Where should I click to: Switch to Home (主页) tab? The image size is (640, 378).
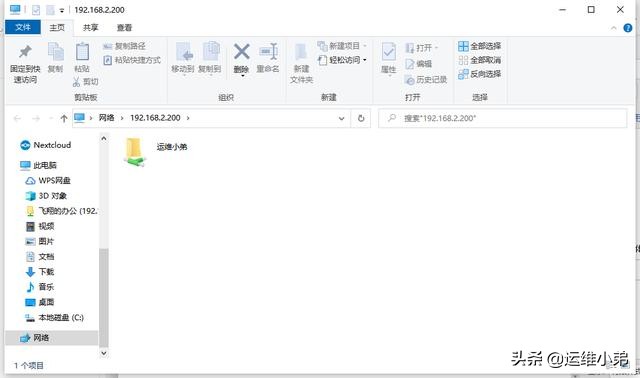pos(57,27)
